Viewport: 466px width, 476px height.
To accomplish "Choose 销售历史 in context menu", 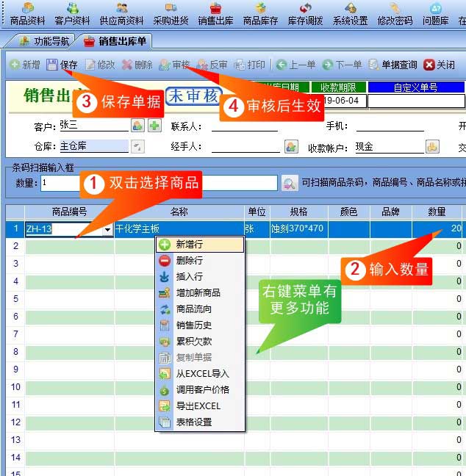I will [200, 325].
